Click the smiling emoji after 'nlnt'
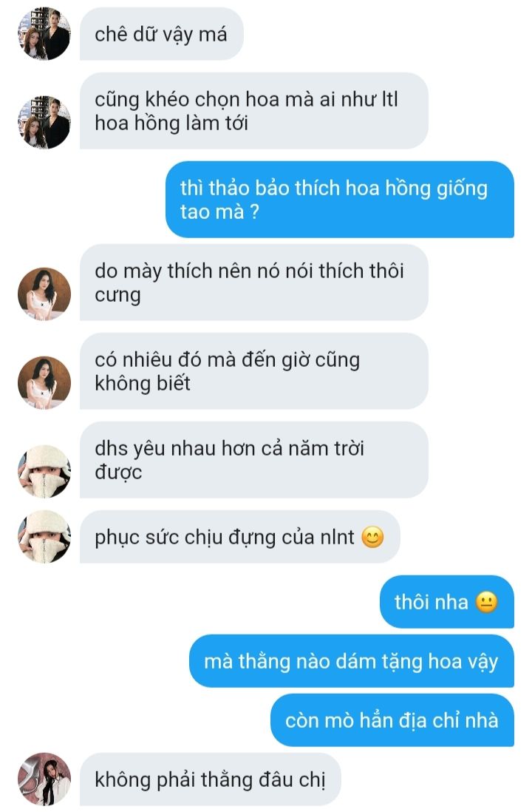The image size is (532, 812). (x=372, y=537)
